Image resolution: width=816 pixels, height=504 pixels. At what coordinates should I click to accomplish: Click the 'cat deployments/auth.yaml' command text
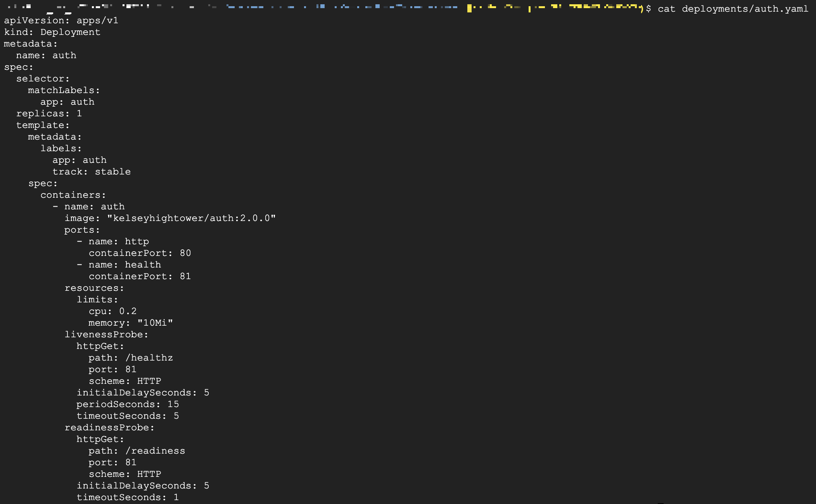[x=733, y=9]
